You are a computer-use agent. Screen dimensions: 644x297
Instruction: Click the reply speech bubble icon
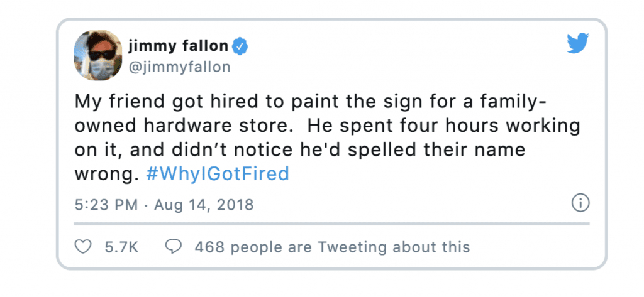coord(173,247)
